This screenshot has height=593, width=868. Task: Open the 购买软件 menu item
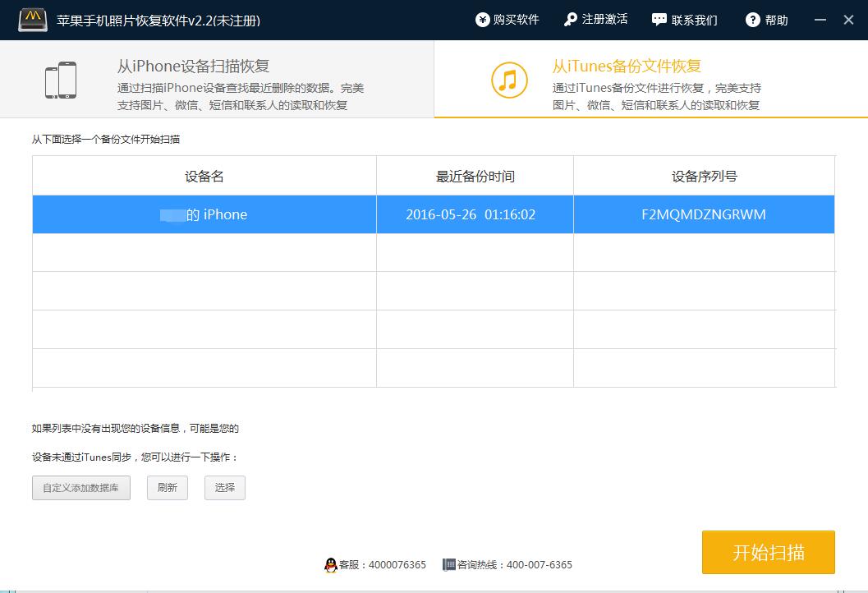(x=507, y=20)
